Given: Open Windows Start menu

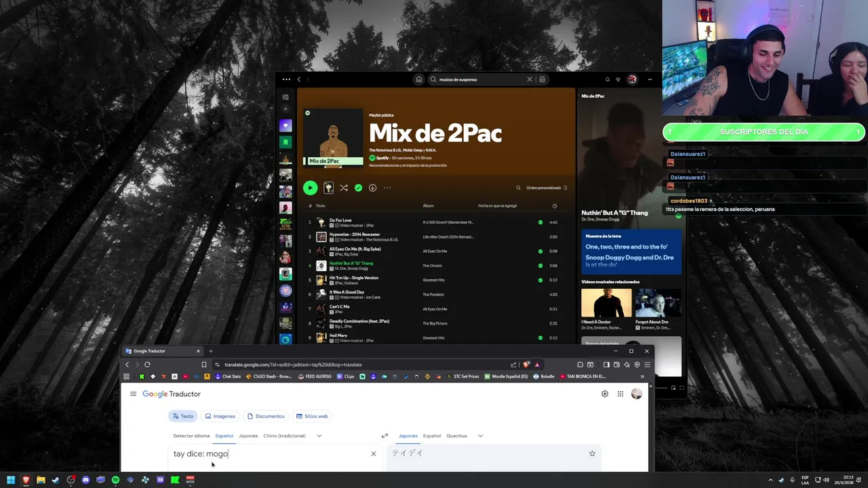Looking at the screenshot, I should click(11, 480).
